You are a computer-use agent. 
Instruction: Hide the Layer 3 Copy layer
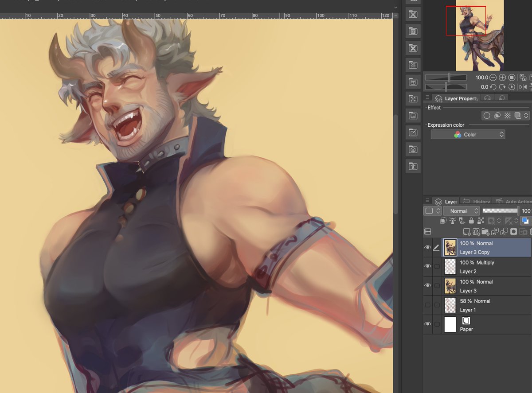[x=427, y=248]
